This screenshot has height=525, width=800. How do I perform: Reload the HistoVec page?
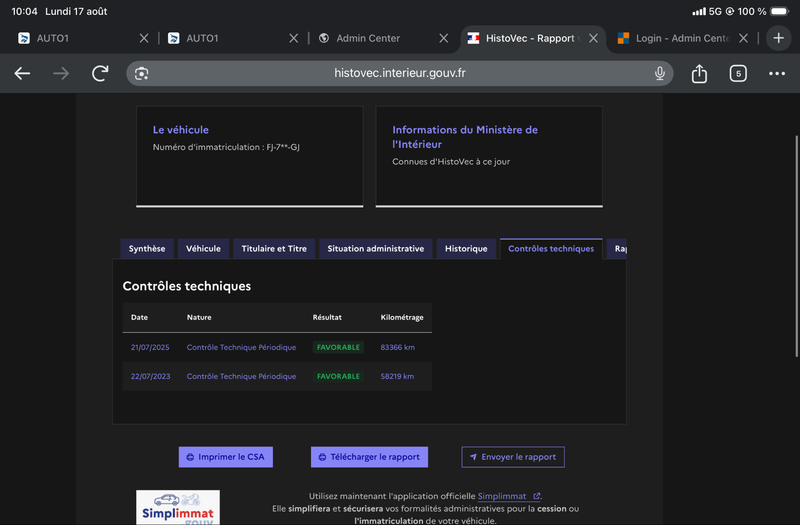pyautogui.click(x=100, y=73)
